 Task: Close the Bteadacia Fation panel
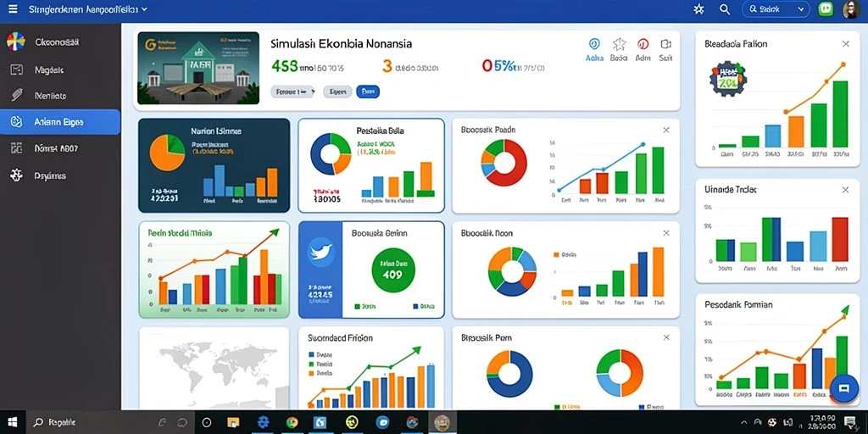point(845,44)
